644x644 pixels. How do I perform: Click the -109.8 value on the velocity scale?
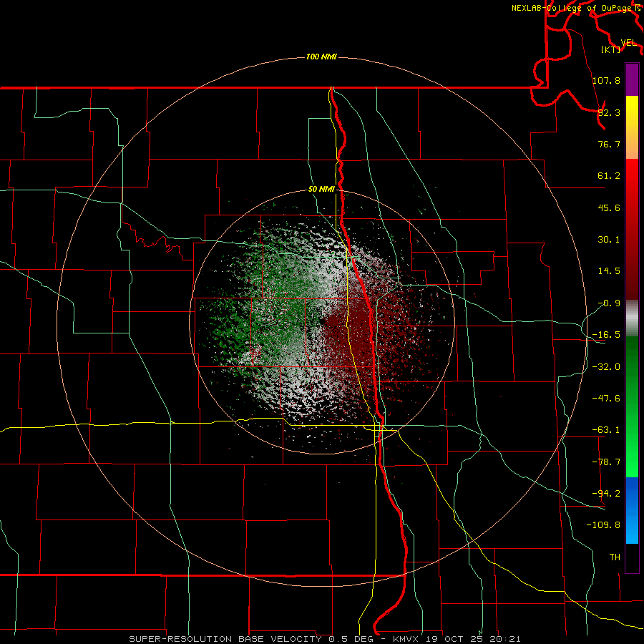coord(603,525)
